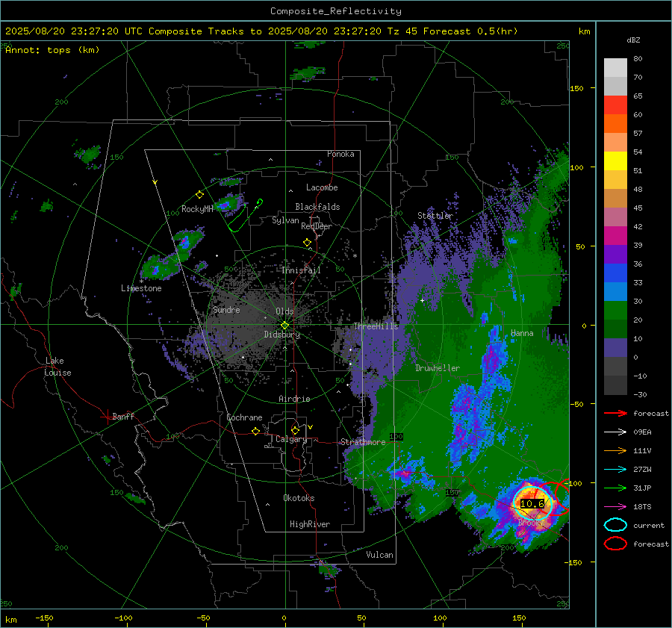Screen dimensions: 672x628
Task: Click the 09EA legend text
Action: pyautogui.click(x=642, y=432)
